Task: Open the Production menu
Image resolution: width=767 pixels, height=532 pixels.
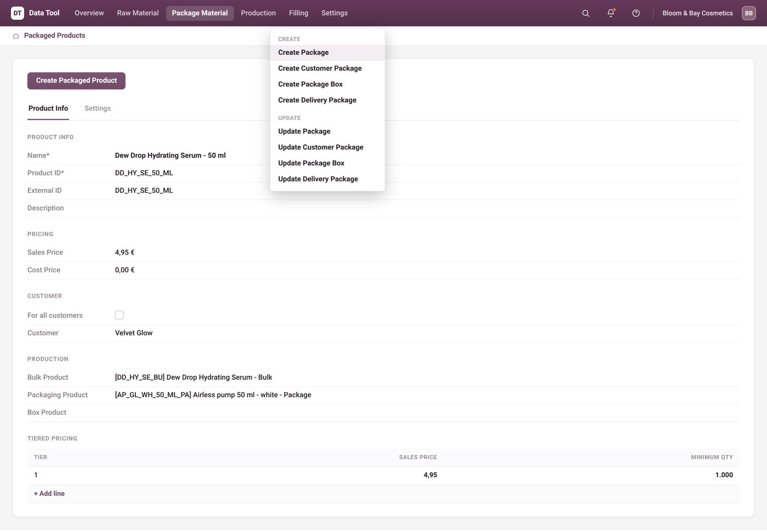Action: click(x=259, y=13)
